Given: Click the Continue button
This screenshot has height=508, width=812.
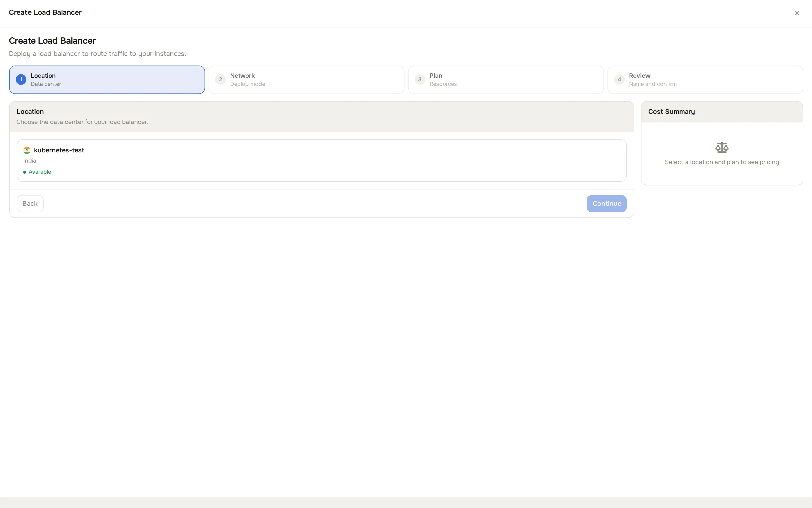Looking at the screenshot, I should click(606, 204).
